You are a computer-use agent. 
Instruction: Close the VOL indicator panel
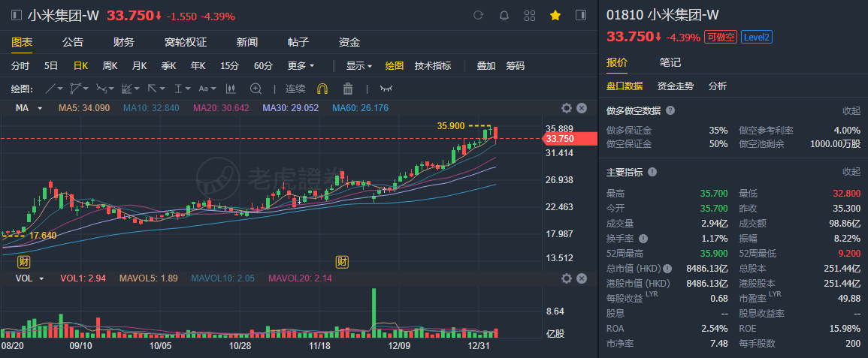tap(581, 278)
